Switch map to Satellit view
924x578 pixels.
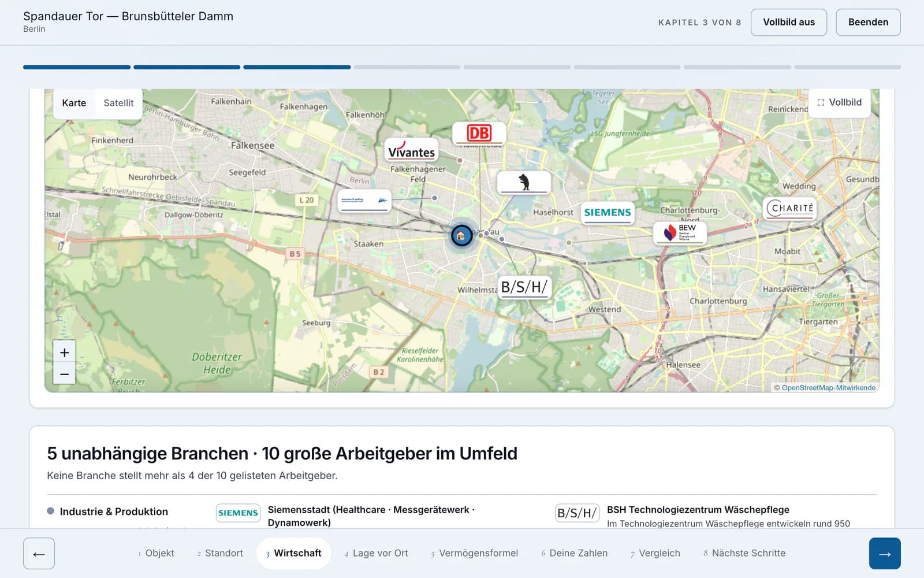pos(118,103)
